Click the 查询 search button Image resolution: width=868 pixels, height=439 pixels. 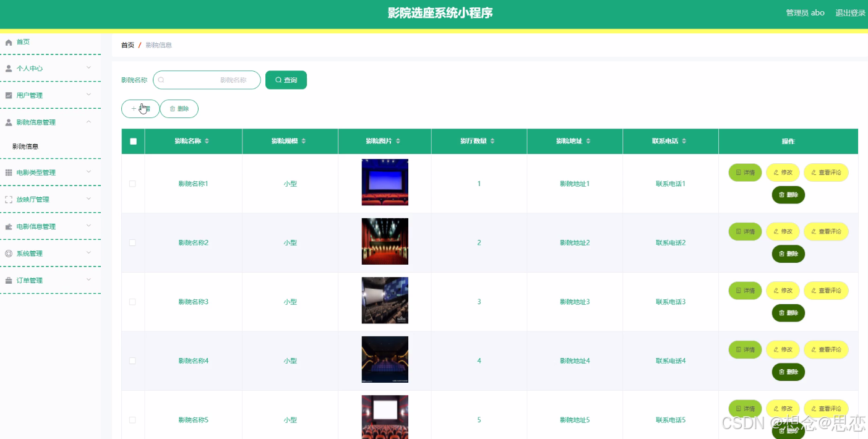286,80
